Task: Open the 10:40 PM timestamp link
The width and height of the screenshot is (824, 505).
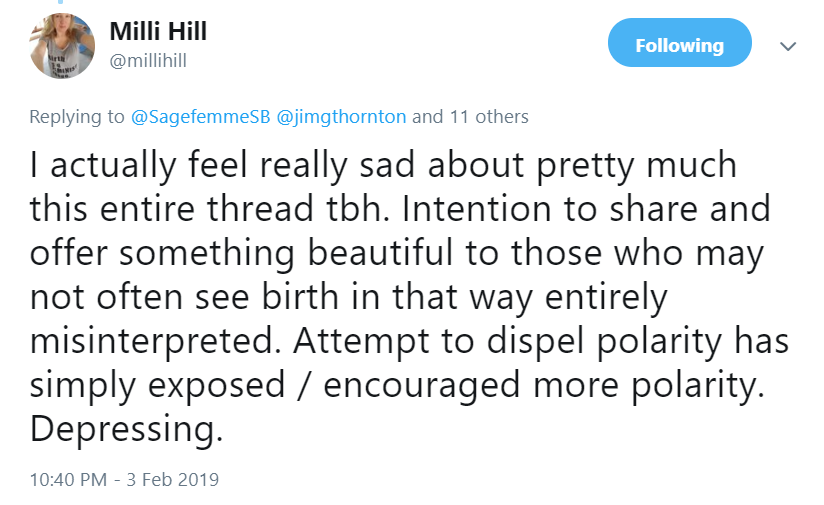Action: tap(68, 479)
